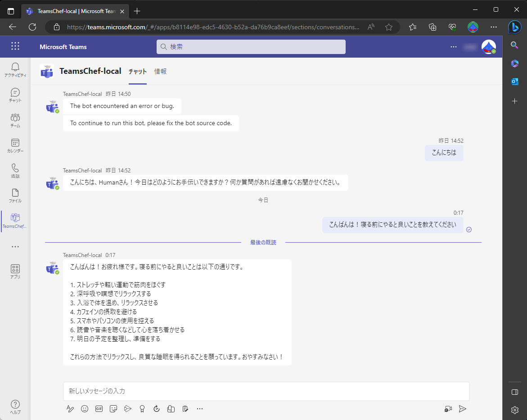527x420 pixels.
Task: Expand more apps with the sidebar ellipsis
Action: (15, 246)
